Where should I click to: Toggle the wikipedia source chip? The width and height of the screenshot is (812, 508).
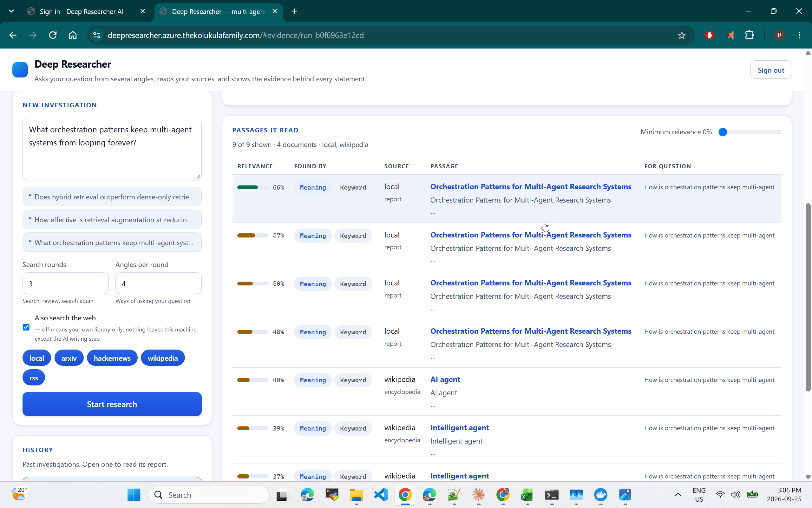coord(163,358)
